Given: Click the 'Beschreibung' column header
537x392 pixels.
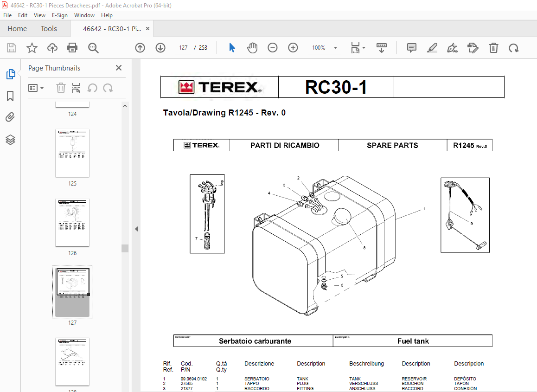Looking at the screenshot, I should [366, 364].
